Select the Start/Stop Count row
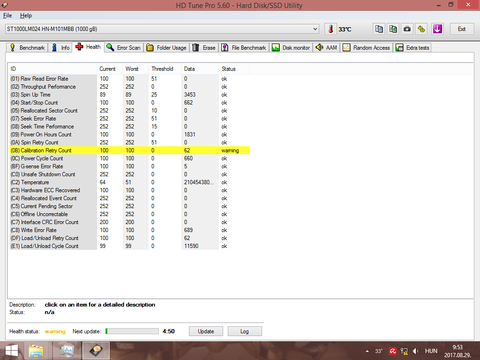The width and height of the screenshot is (480, 360). (x=129, y=103)
